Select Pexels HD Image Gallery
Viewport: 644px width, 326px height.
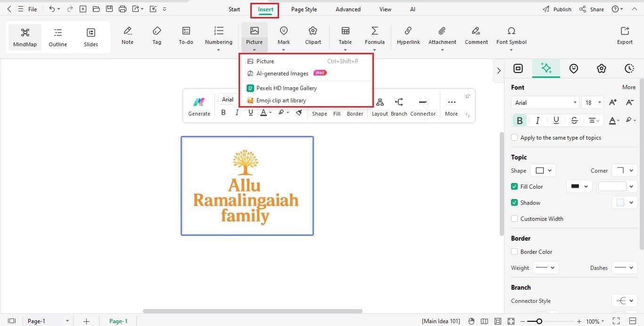click(x=306, y=88)
